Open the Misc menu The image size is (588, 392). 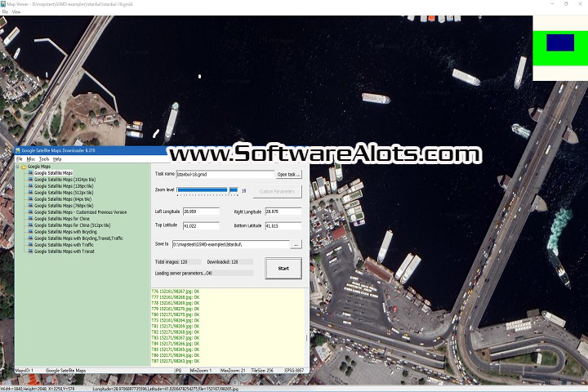point(31,159)
